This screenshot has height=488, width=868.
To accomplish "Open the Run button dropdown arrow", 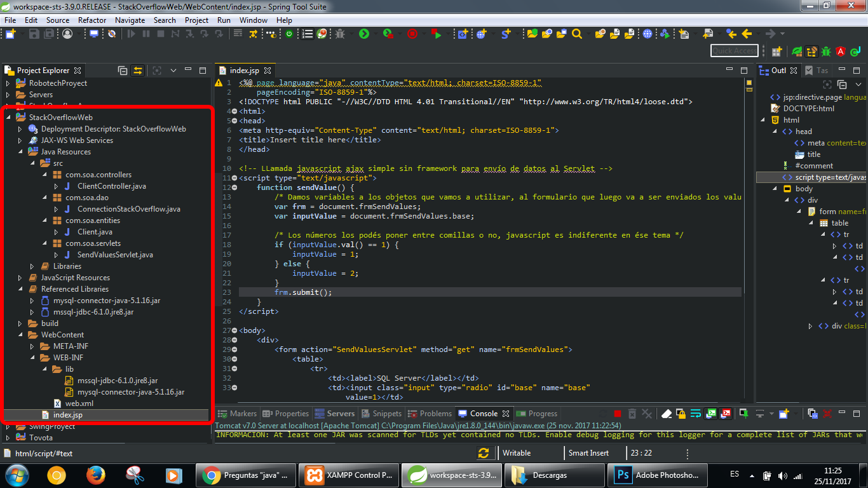I will [376, 34].
